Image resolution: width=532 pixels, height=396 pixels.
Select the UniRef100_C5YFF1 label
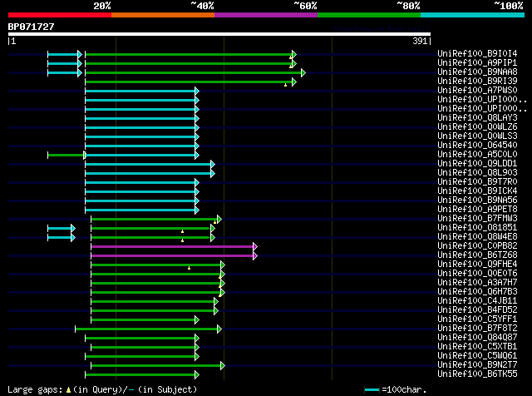click(477, 319)
